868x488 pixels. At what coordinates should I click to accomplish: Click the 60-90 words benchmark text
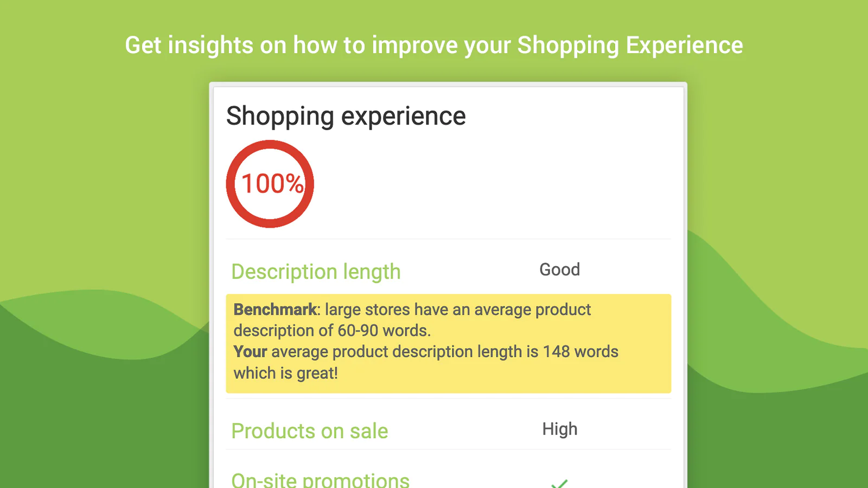click(x=384, y=331)
